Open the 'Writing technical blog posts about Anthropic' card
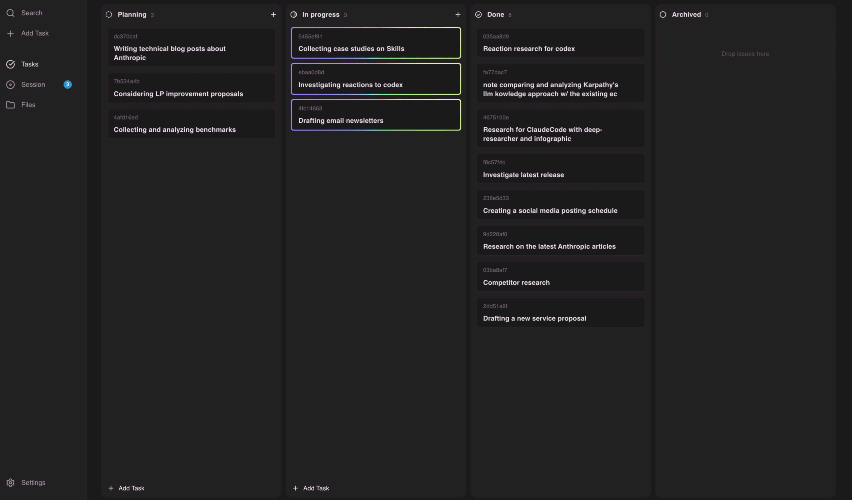This screenshot has height=500, width=852. 191,47
